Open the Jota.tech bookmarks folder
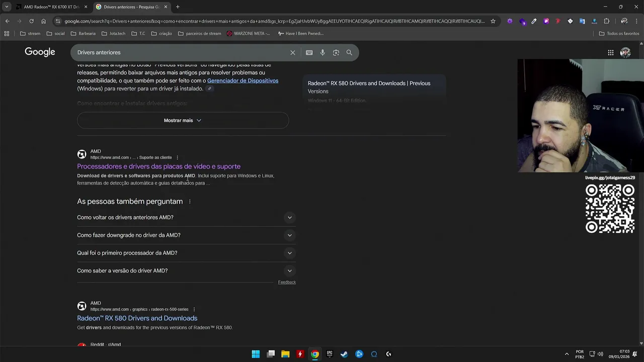 click(113, 34)
